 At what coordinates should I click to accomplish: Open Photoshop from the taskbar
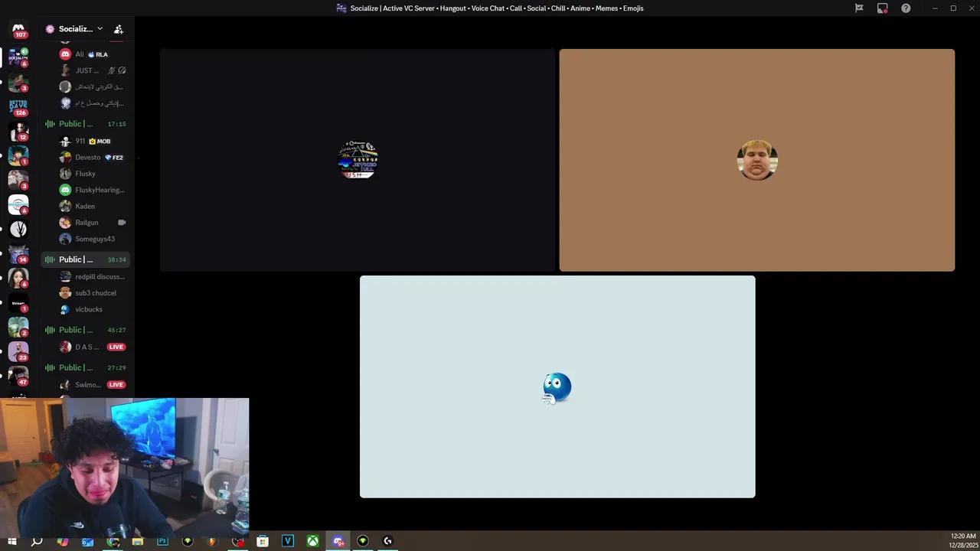pyautogui.click(x=162, y=541)
